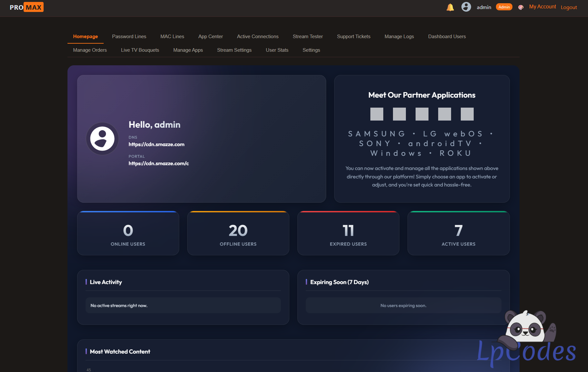Go to the Stream Tester tab

308,37
